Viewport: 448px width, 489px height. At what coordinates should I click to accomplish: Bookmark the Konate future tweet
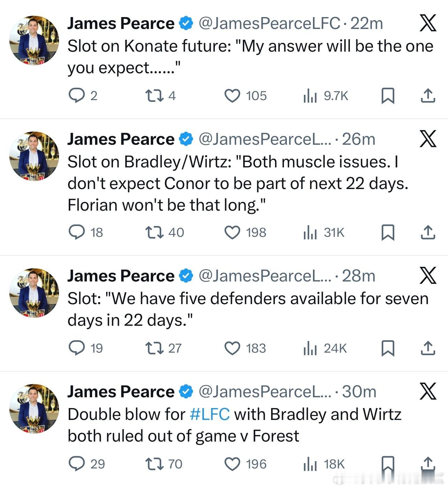tap(388, 96)
